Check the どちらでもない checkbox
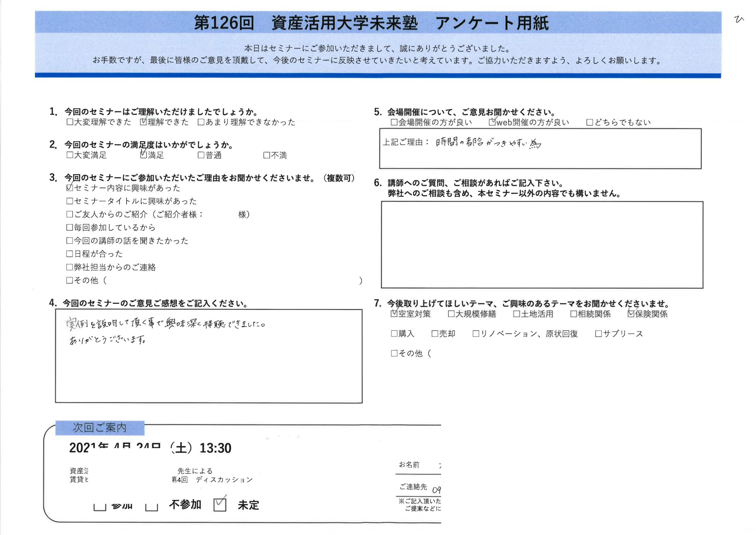 pyautogui.click(x=590, y=122)
